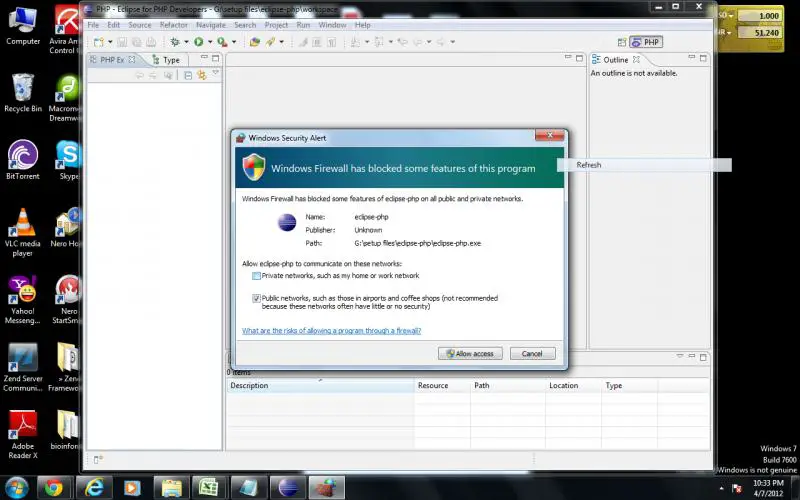Toggle Link with Editor icon in PHP Explorer

click(202, 76)
